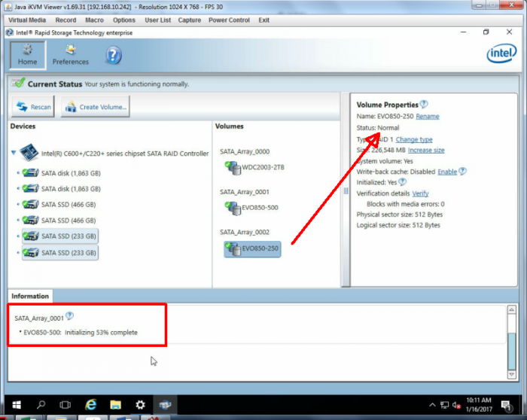Click the EVO850-500 Initializing 53% complete text
The height and width of the screenshot is (420, 527).
tap(81, 332)
